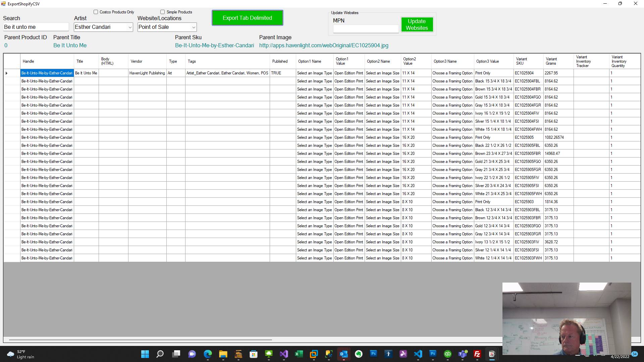
Task: Open File Explorer from the taskbar
Action: 223,354
